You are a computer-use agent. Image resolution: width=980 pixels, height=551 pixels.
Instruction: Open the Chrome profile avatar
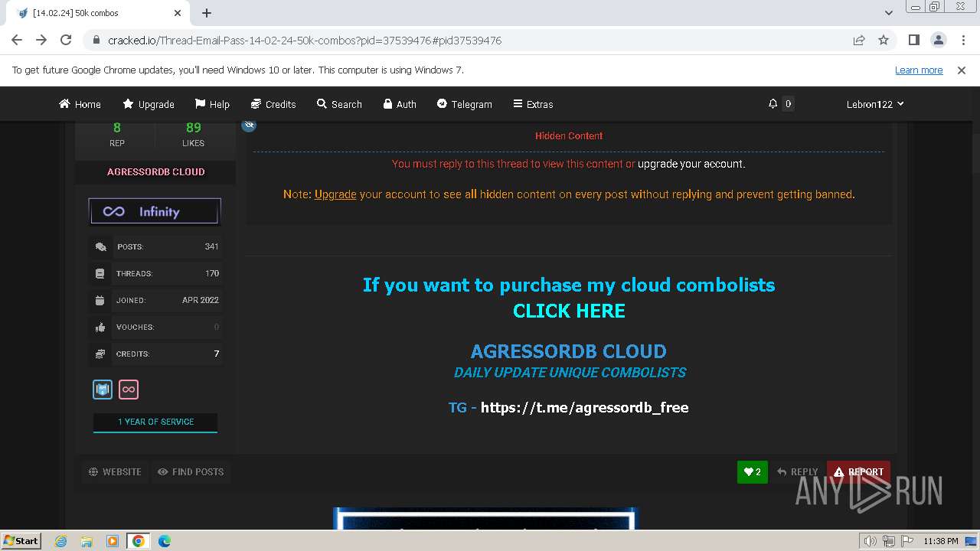pos(938,40)
